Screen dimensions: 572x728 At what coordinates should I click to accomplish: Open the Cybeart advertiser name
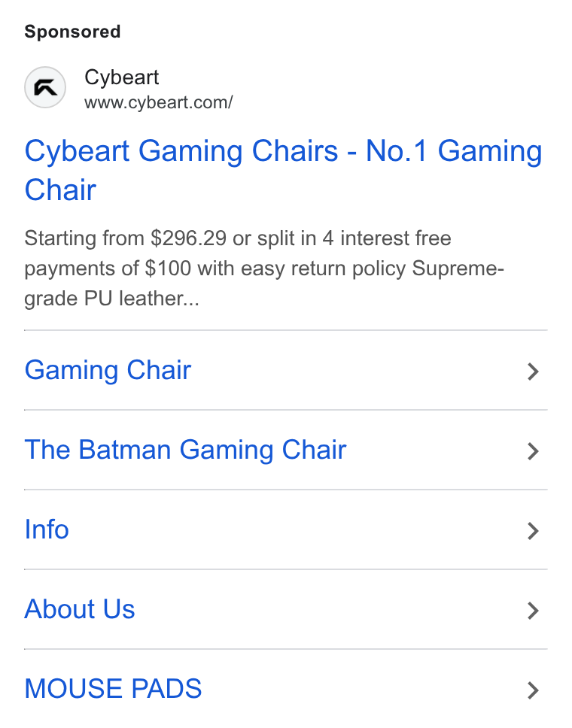[122, 77]
